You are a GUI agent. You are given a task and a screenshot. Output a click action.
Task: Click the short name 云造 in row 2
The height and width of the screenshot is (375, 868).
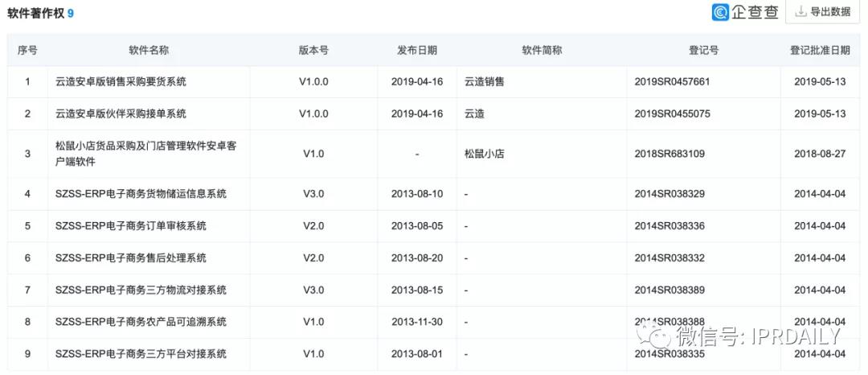point(474,114)
